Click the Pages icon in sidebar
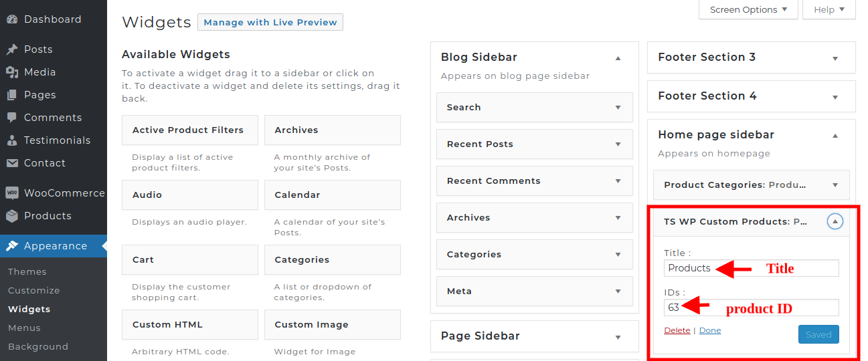The height and width of the screenshot is (361, 868). click(12, 95)
